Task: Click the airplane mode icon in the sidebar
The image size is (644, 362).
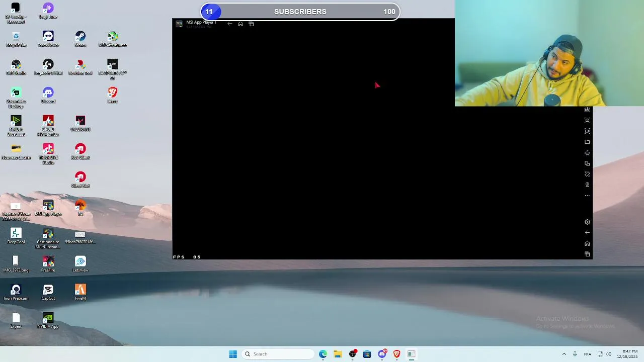Action: click(587, 152)
